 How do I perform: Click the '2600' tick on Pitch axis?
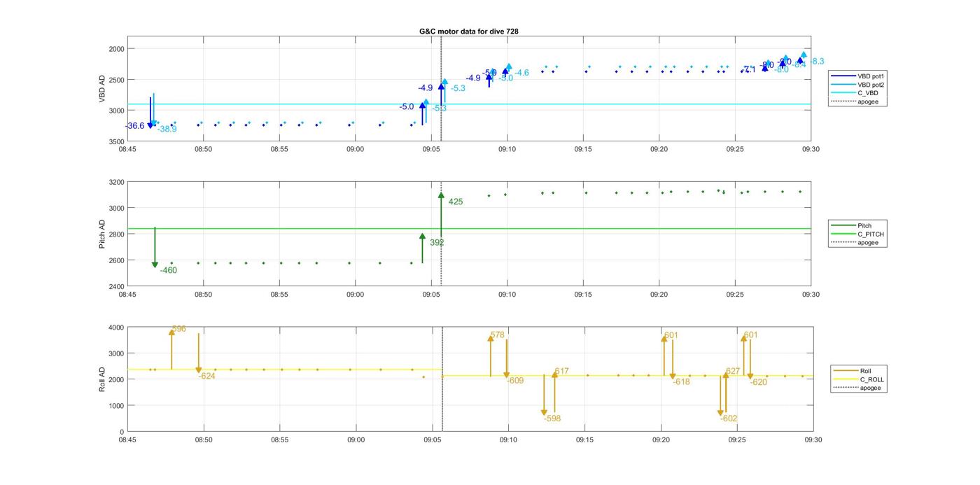(x=115, y=260)
